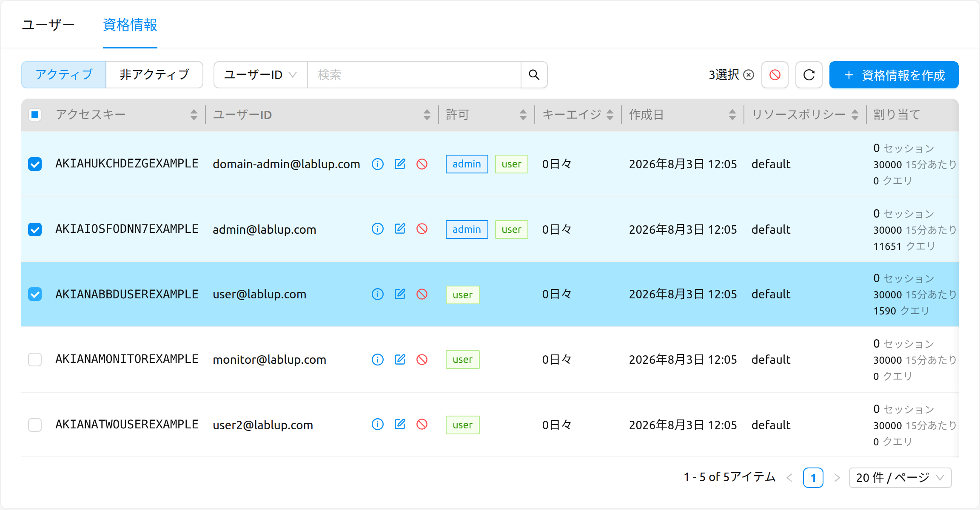
Task: Deactivate the domain-admin@lablup.com credential
Action: point(422,164)
